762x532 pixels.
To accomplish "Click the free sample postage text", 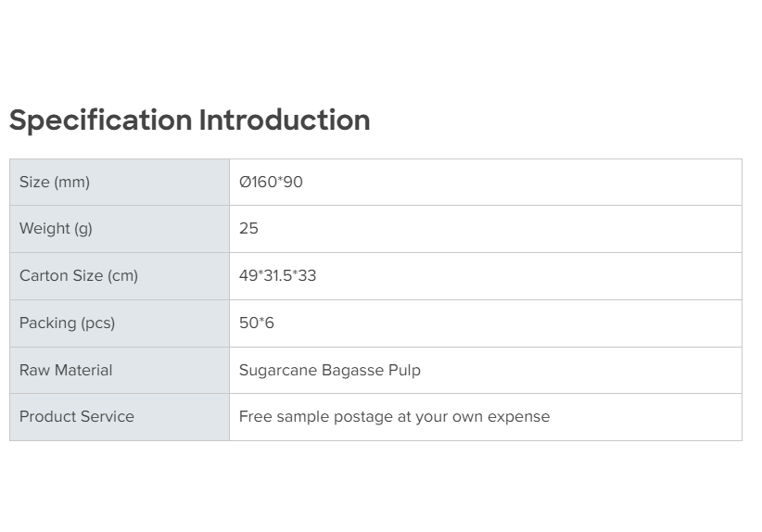I will [394, 417].
